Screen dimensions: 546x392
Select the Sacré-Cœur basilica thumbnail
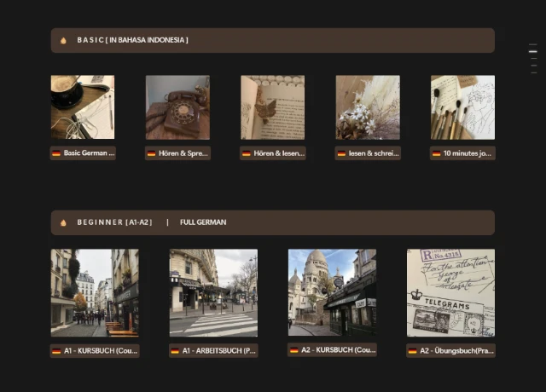coord(332,292)
